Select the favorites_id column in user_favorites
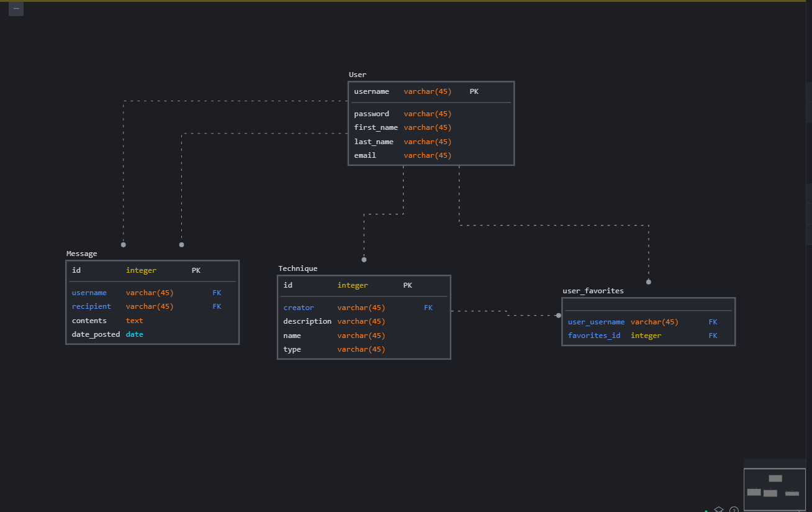The image size is (812, 512). (x=594, y=336)
